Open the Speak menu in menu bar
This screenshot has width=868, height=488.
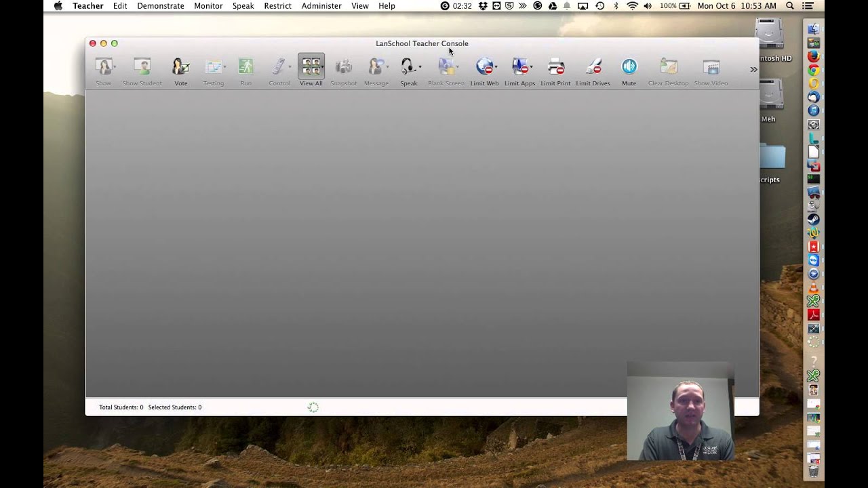[243, 5]
